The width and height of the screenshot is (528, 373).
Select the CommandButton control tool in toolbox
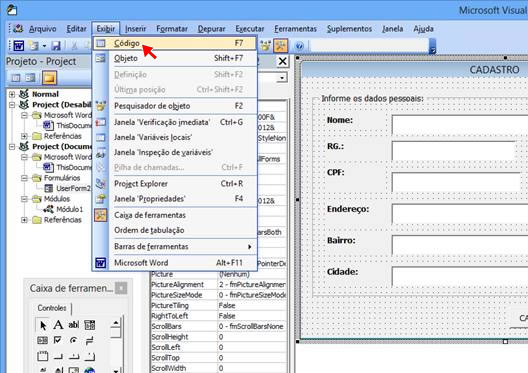pos(58,356)
